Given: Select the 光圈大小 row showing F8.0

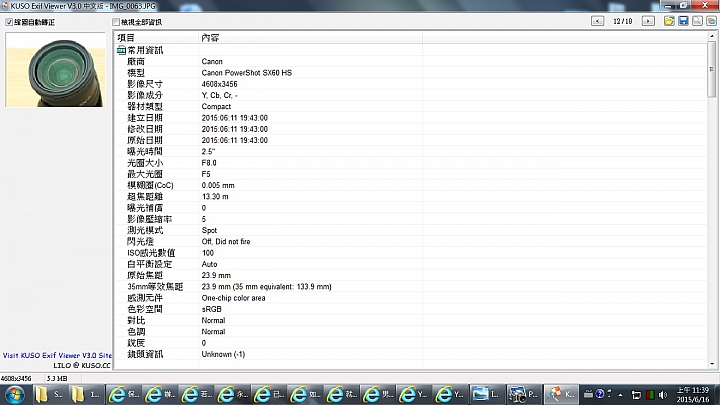Looking at the screenshot, I should pyautogui.click(x=411, y=163).
